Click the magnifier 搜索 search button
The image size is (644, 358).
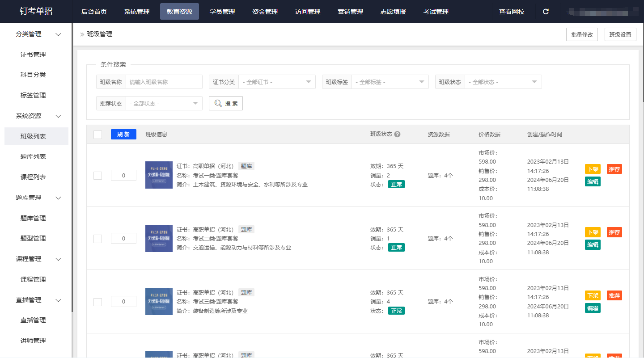(x=226, y=103)
